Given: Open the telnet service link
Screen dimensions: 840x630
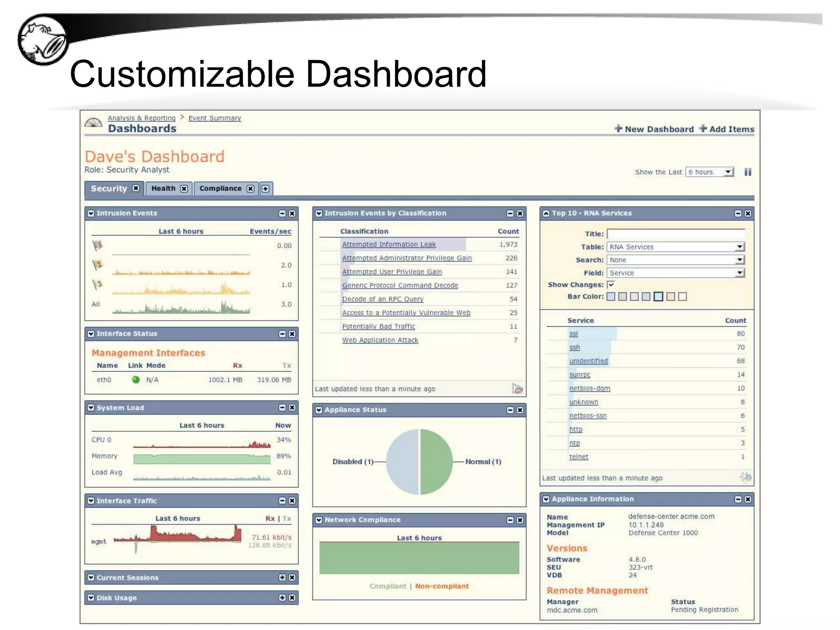Looking at the screenshot, I should coord(579,457).
